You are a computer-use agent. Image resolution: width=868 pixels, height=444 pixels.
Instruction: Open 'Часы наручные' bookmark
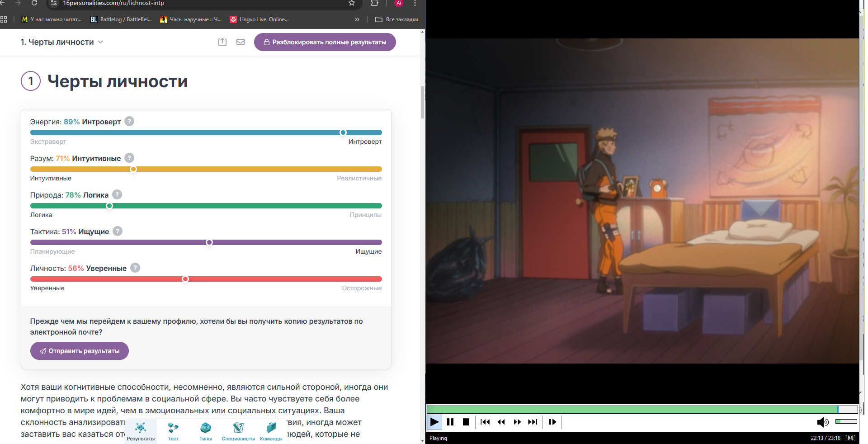click(191, 19)
